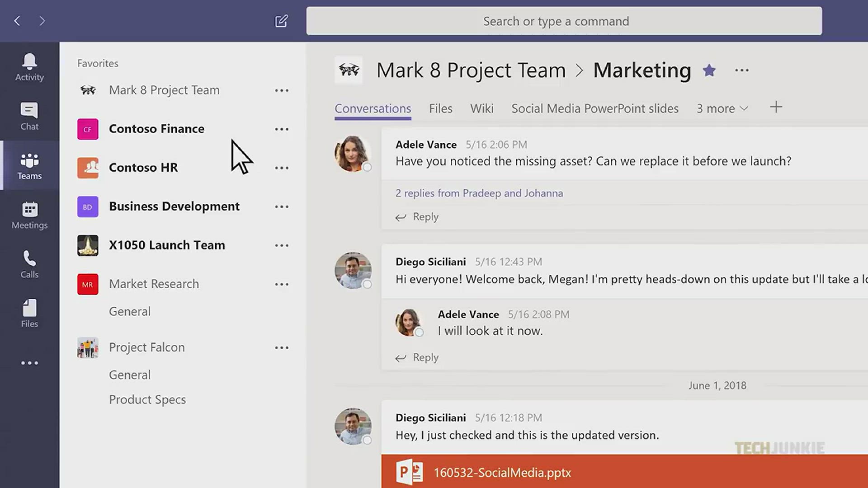868x488 pixels.
Task: Expand '2 replies from Pradeep and Johanna'
Action: (x=479, y=193)
